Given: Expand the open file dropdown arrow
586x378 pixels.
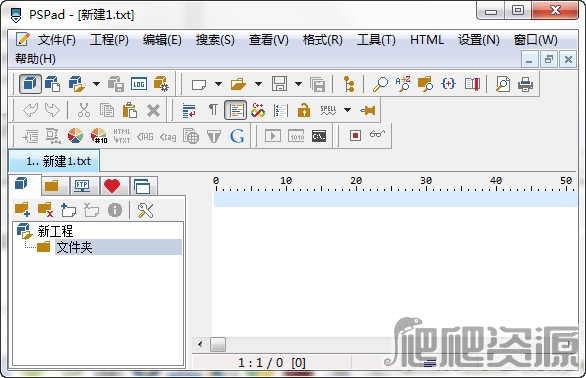Looking at the screenshot, I should point(258,84).
